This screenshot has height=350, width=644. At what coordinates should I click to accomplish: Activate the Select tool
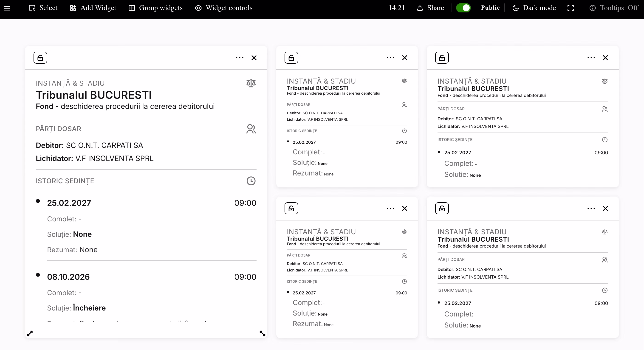(x=43, y=8)
